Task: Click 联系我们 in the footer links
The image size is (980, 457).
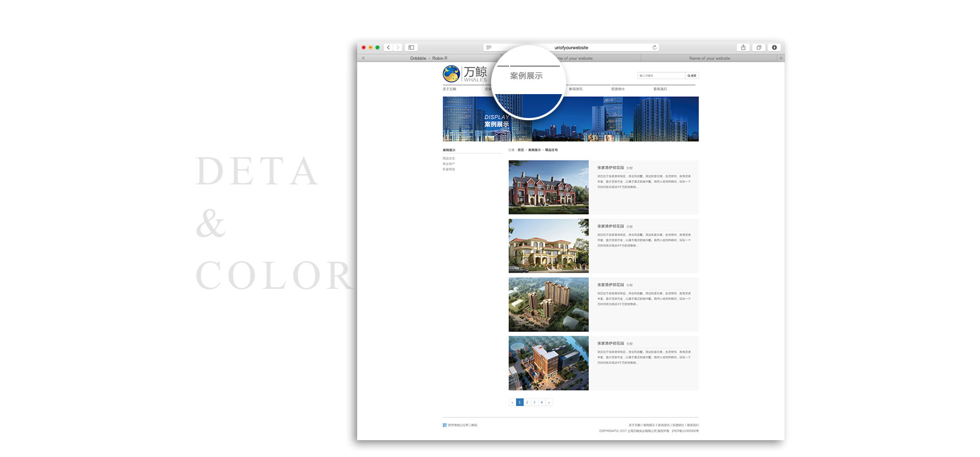Action: coord(693,425)
